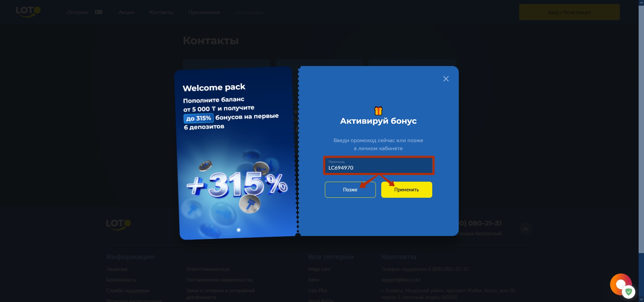Screen dimensions: 644x302
Task: Open the chat support bubble
Action: (620, 284)
